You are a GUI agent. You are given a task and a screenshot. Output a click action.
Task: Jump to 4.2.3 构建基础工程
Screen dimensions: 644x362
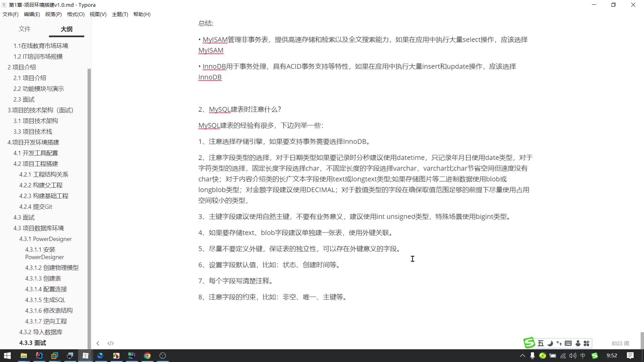(44, 196)
